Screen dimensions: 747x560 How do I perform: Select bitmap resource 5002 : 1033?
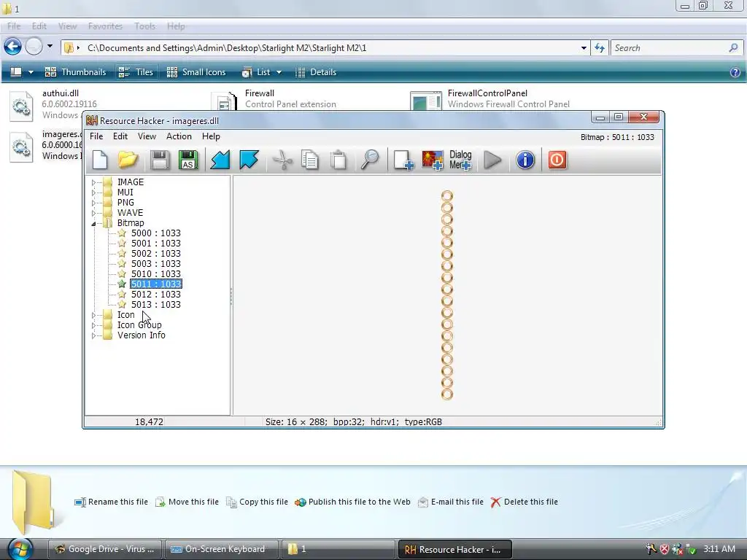[x=156, y=253]
